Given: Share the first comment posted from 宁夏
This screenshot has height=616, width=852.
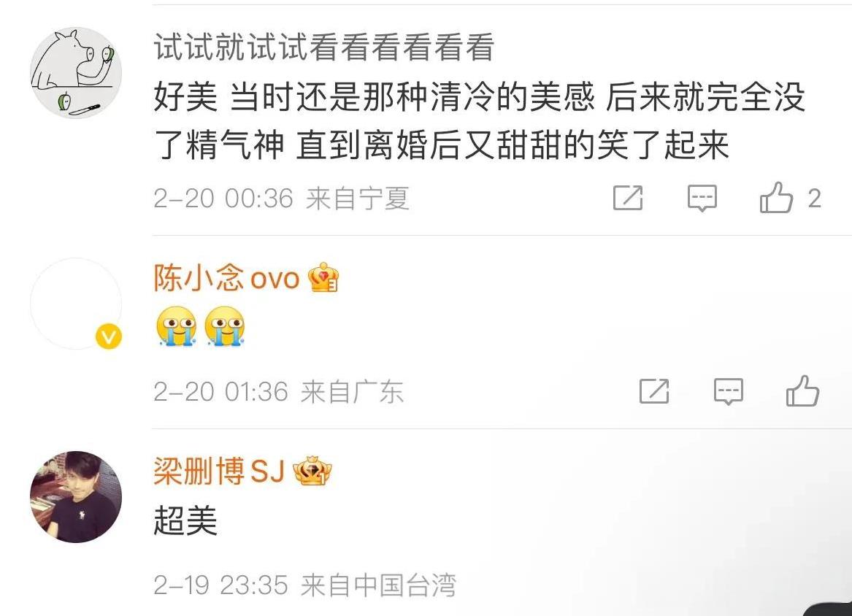Looking at the screenshot, I should click(628, 197).
